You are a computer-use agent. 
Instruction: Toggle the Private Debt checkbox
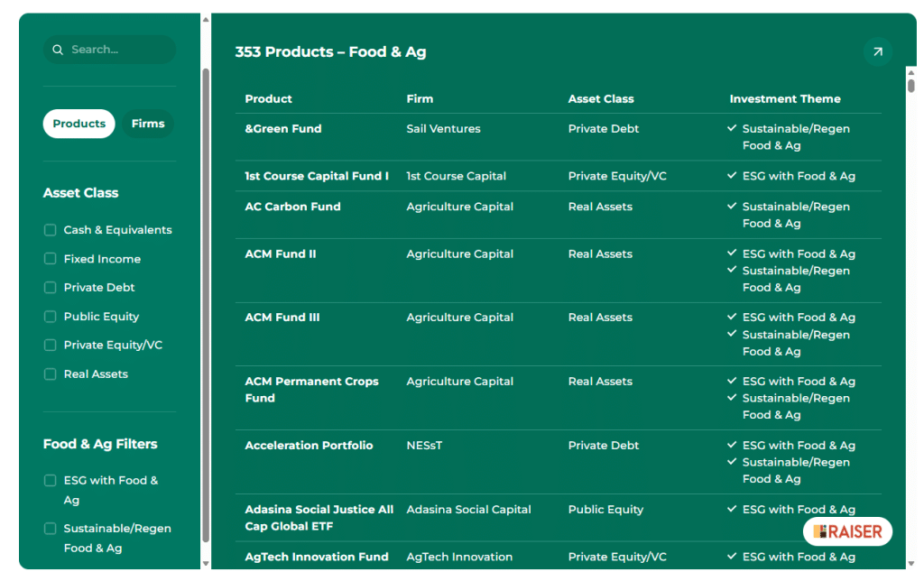[51, 288]
